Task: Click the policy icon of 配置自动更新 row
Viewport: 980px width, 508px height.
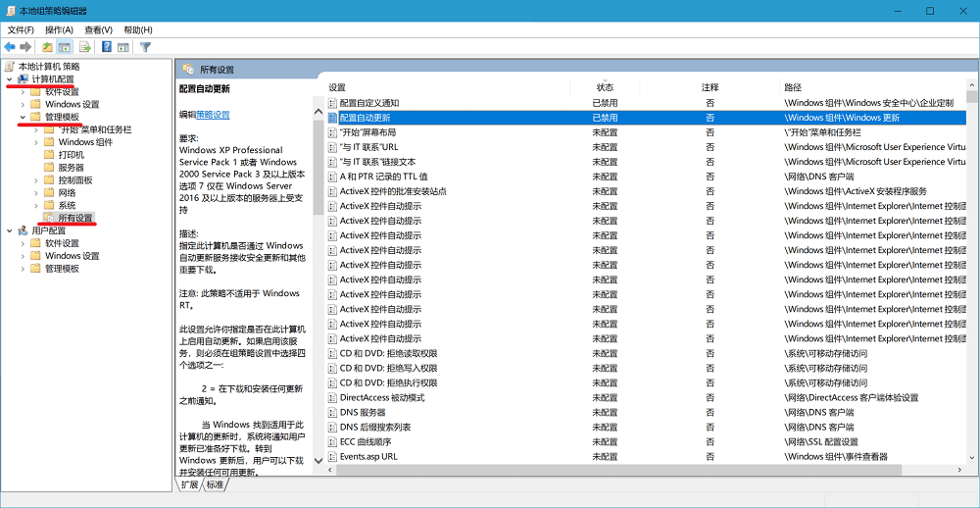Action: 332,118
